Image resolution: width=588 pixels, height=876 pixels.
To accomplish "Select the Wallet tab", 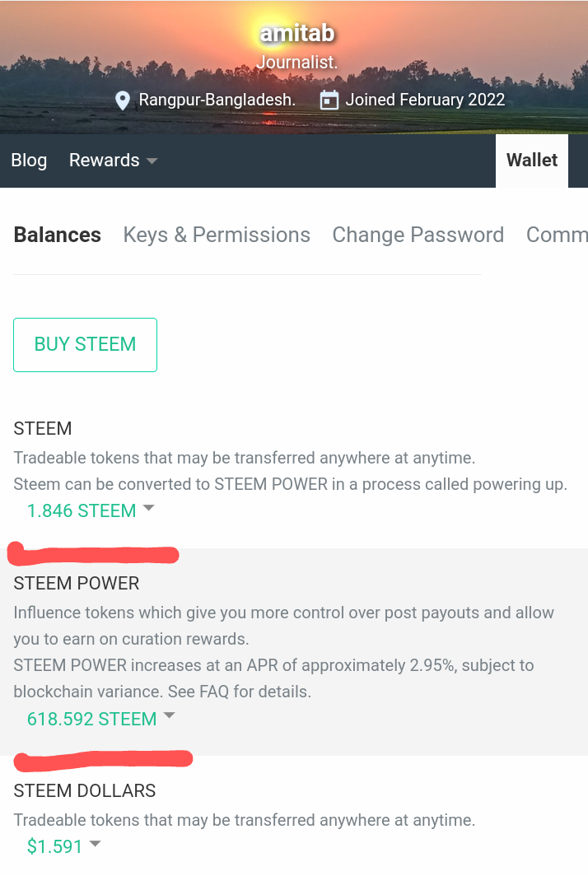I will [532, 161].
